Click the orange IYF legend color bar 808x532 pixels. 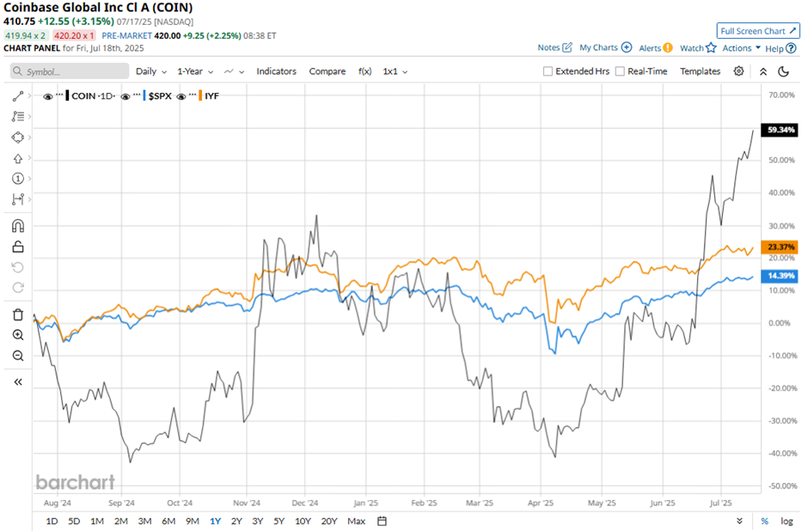click(200, 95)
